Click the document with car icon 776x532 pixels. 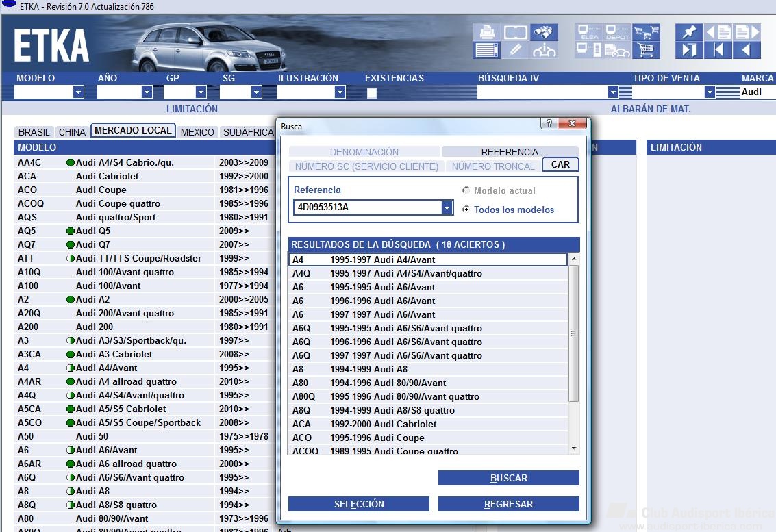point(617,50)
